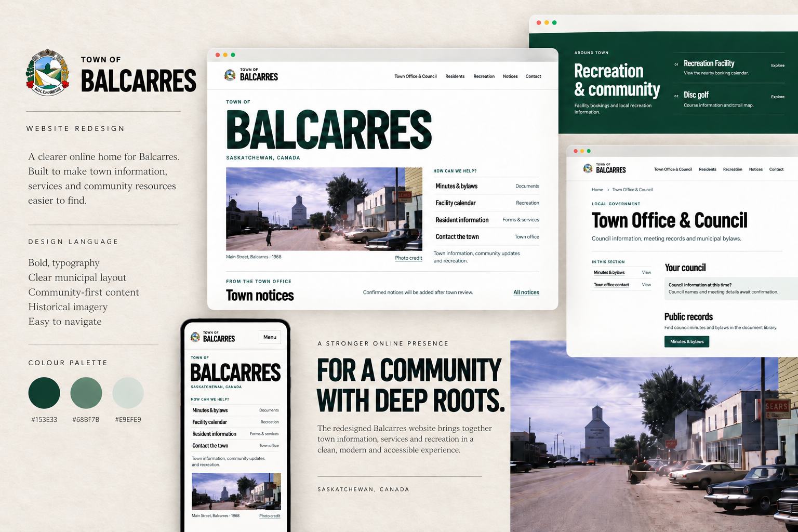
Task: Open Photo credit link on mobile mockup
Action: click(270, 516)
